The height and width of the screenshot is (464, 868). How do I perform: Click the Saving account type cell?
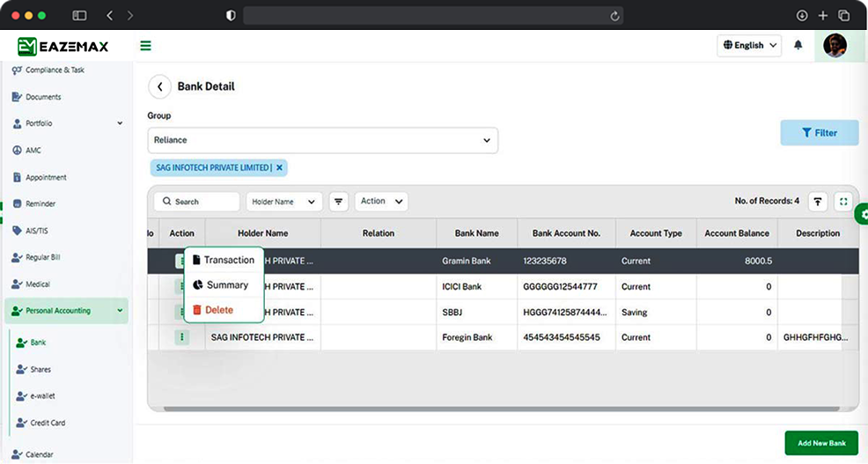click(x=656, y=313)
